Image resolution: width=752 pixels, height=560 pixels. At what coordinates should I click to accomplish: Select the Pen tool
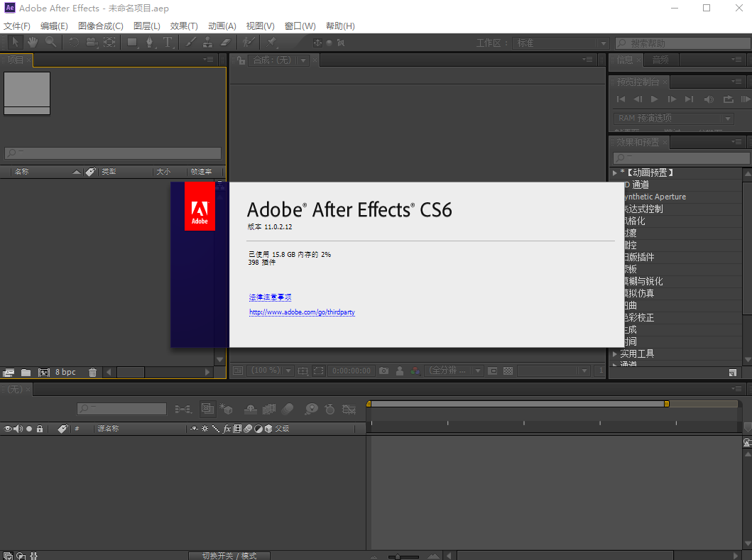(151, 42)
